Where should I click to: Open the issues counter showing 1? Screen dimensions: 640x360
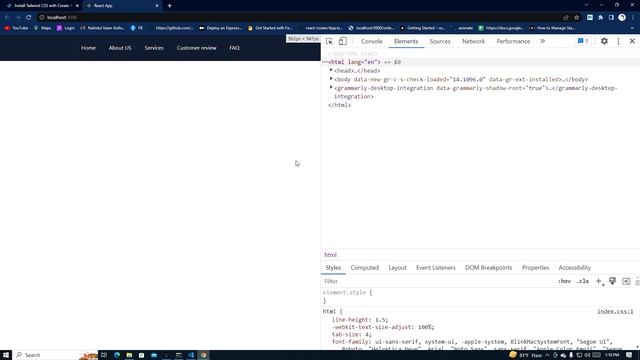583,41
